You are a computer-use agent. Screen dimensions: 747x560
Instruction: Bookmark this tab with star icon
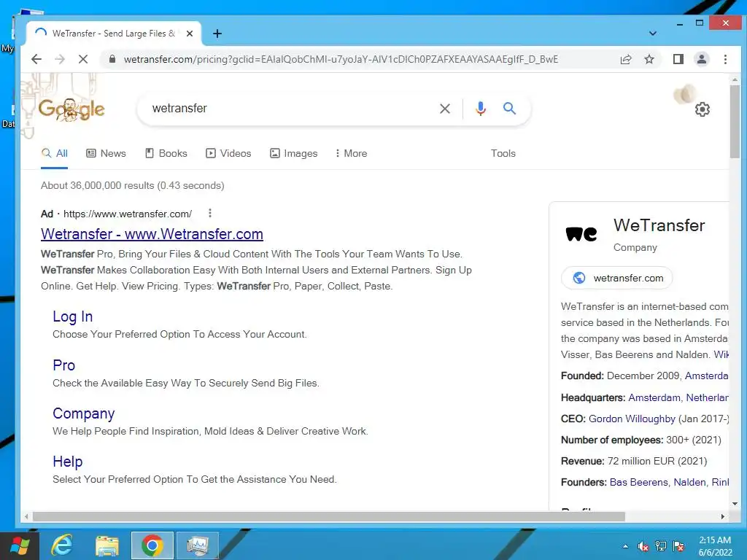coord(649,59)
